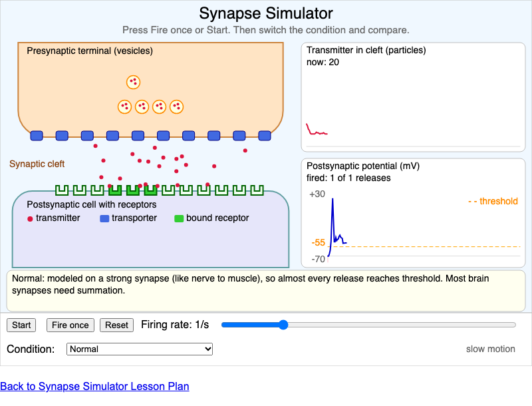This screenshot has height=406, width=532.
Task: Click the Reset button
Action: [116, 325]
